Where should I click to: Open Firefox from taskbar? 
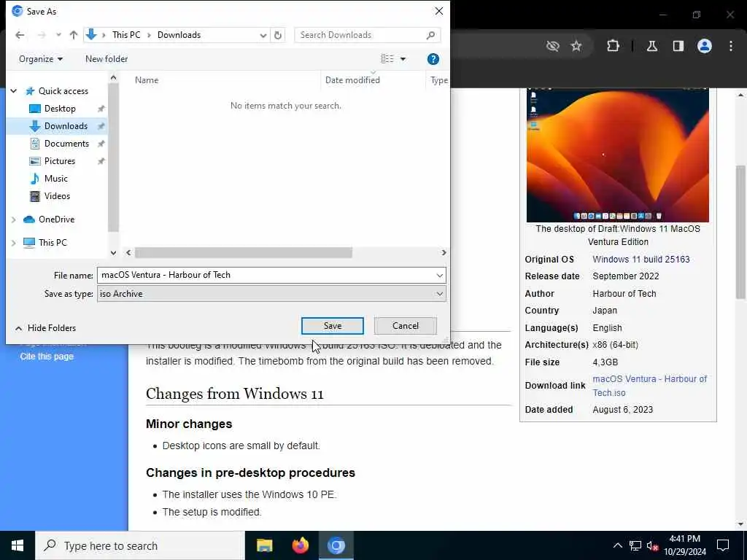[300, 545]
